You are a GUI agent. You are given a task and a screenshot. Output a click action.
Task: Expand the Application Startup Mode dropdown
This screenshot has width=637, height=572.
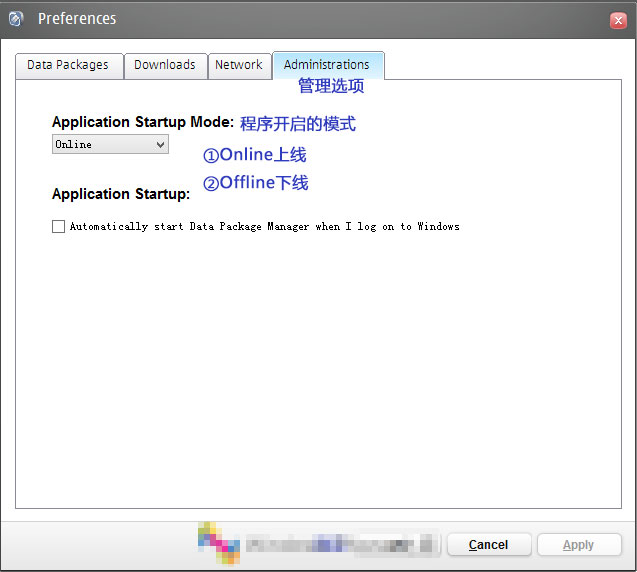point(110,144)
